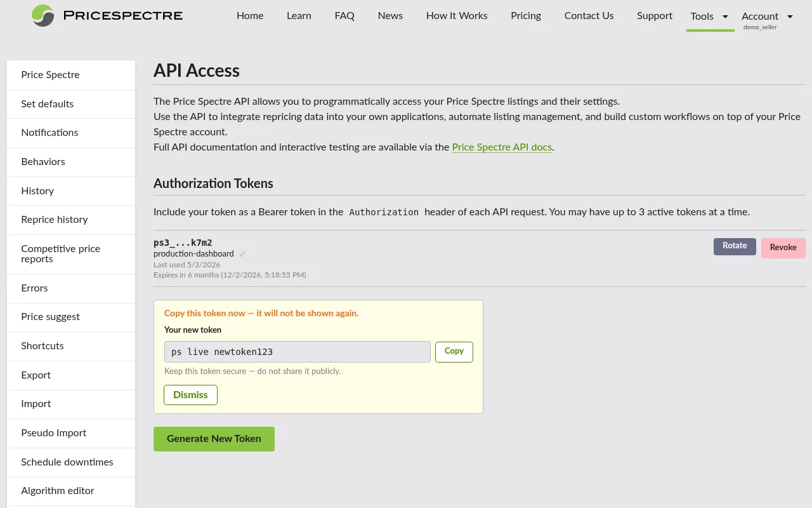Viewport: 812px width, 508px height.
Task: Click the Authorization Tokens heading
Action: pyautogui.click(x=213, y=184)
